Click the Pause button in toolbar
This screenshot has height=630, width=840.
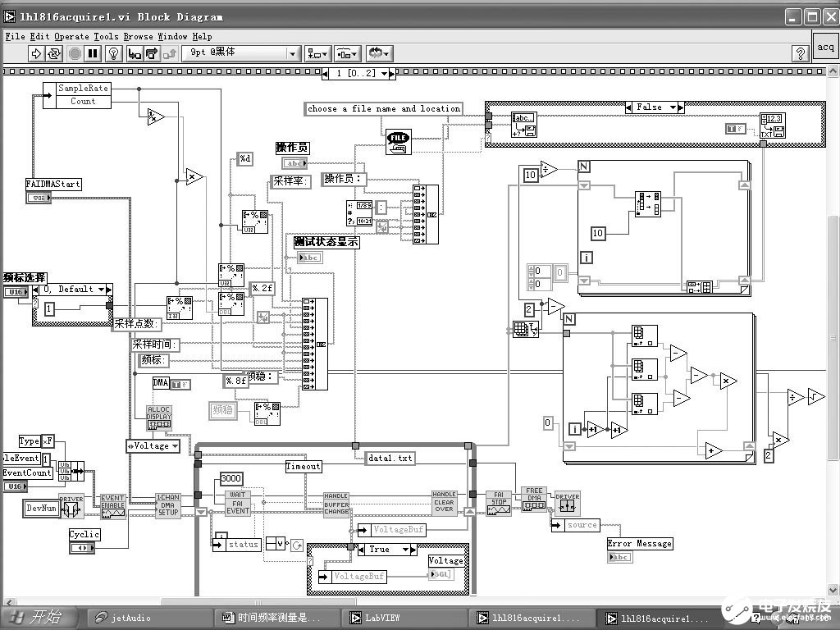click(x=93, y=53)
